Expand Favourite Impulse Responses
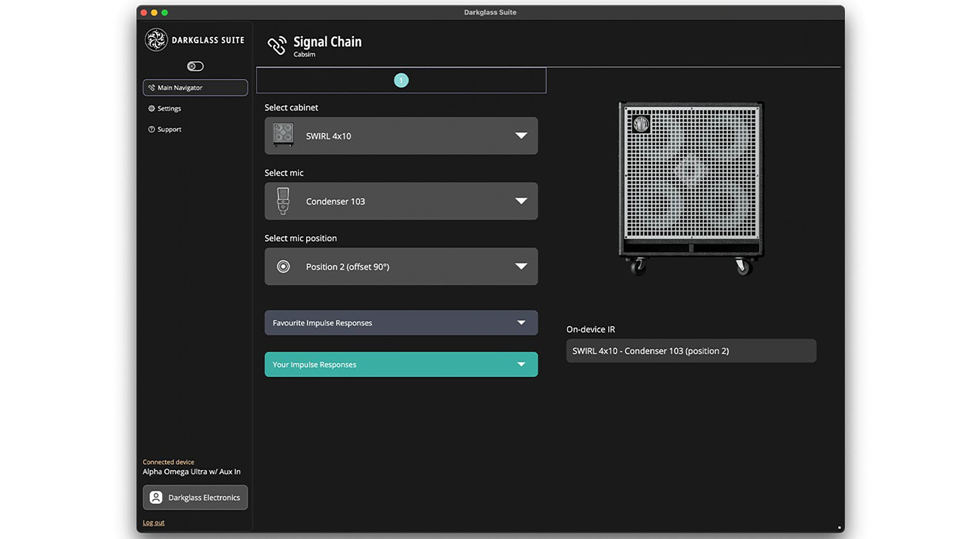This screenshot has height=539, width=980. point(401,323)
